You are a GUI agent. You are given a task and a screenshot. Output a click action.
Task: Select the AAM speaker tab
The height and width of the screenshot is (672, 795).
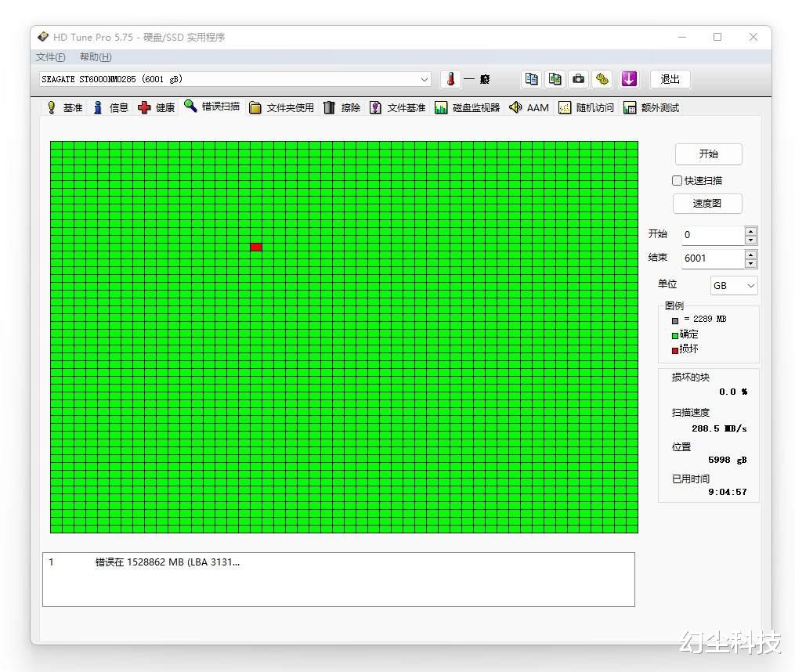[529, 108]
